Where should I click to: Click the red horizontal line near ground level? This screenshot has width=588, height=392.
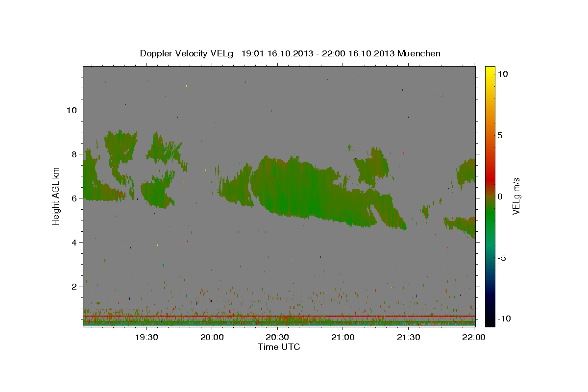tap(279, 317)
